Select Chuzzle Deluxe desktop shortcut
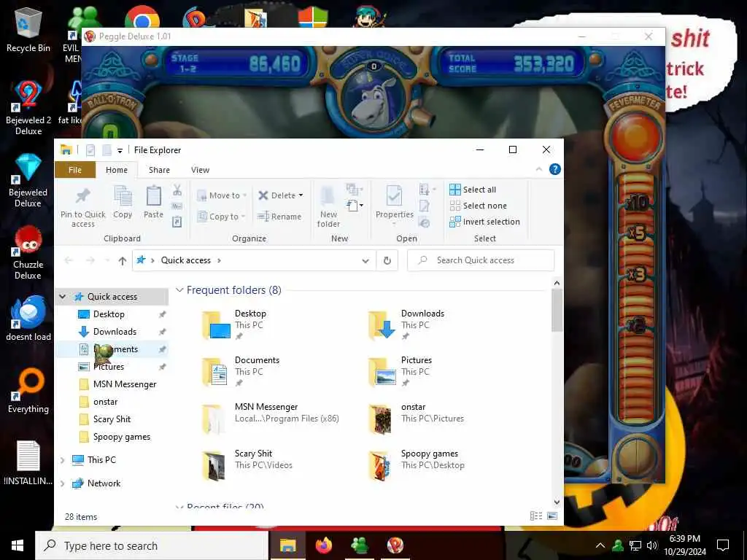The width and height of the screenshot is (747, 560). pyautogui.click(x=28, y=253)
